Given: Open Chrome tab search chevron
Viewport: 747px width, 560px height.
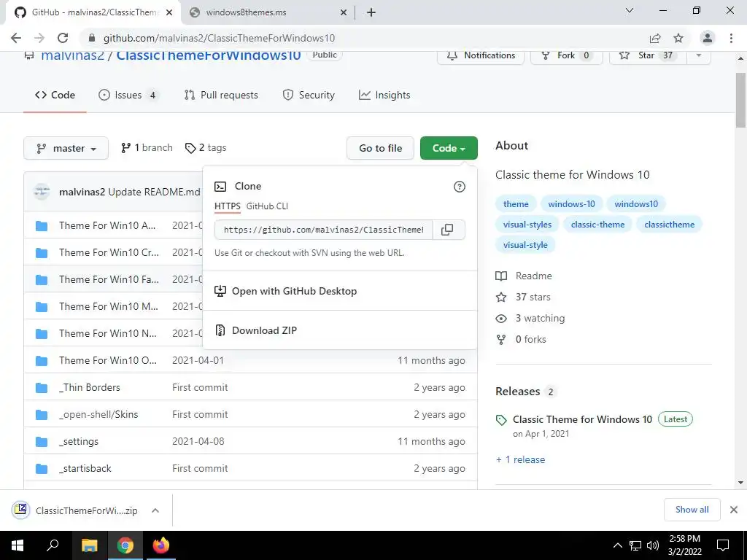Looking at the screenshot, I should point(630,10).
